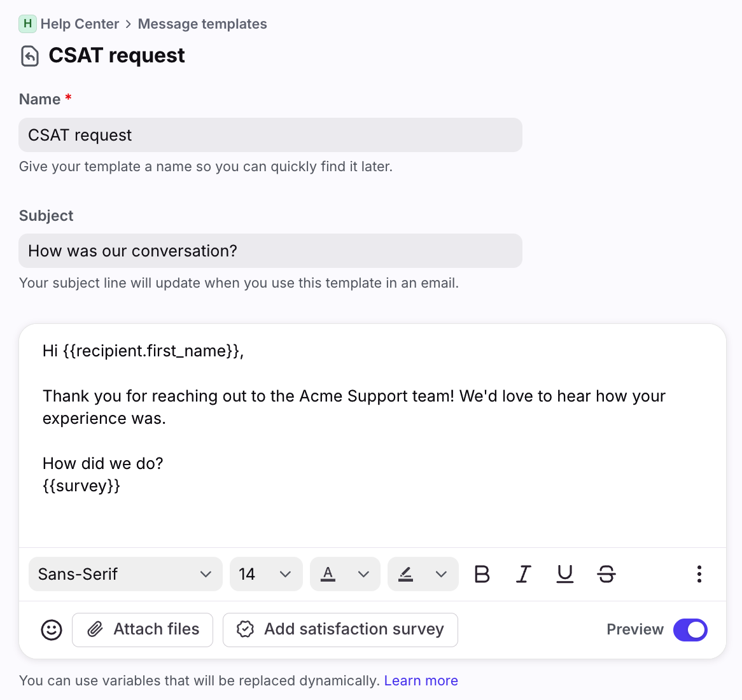Apply Italic formatting to text
The width and height of the screenshot is (742, 700).
[x=523, y=574]
